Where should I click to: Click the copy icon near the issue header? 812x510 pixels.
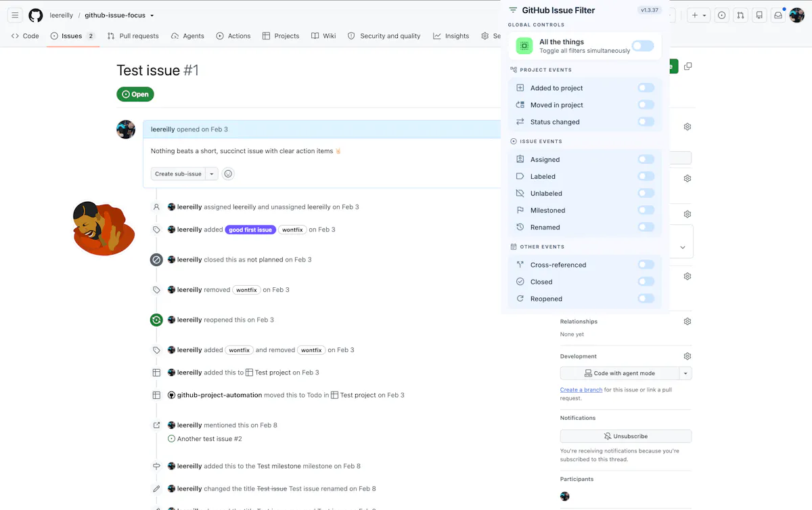(687, 66)
